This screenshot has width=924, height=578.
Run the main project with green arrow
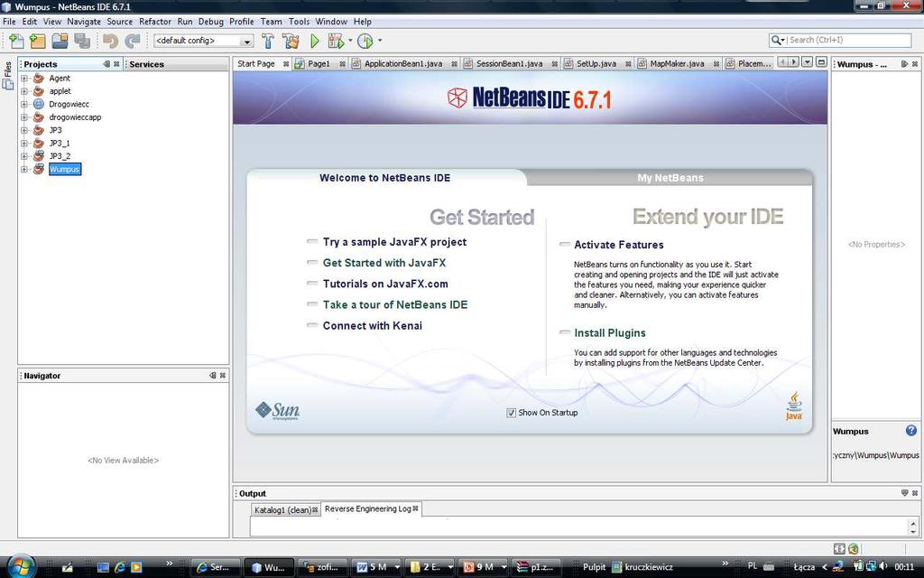(x=315, y=41)
